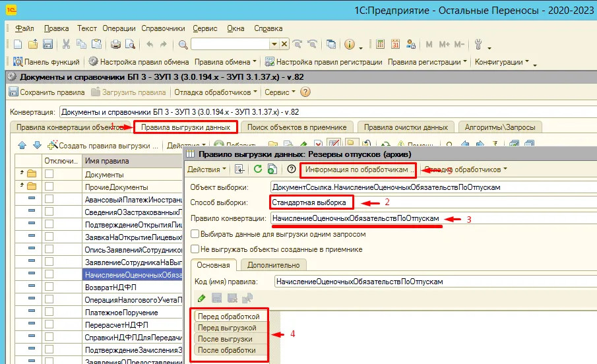Click the Код (имя) правила field
The image size is (597, 364).
point(435,282)
